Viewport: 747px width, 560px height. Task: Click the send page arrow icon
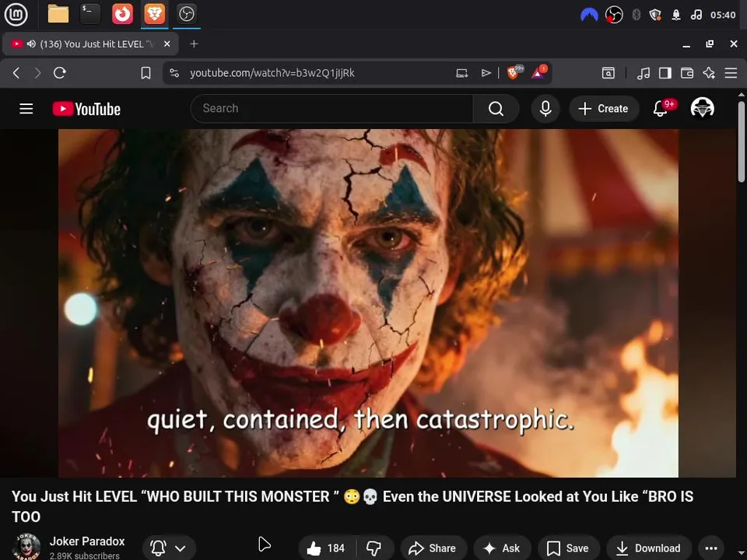(486, 73)
